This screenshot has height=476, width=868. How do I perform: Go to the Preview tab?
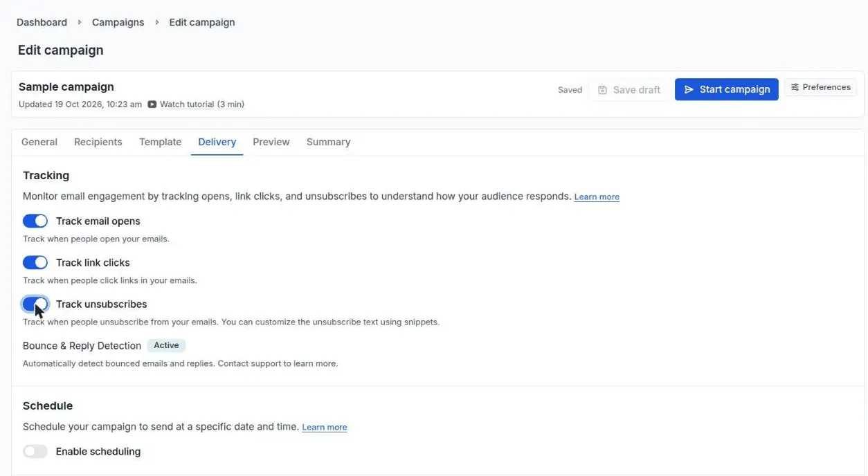tap(271, 142)
